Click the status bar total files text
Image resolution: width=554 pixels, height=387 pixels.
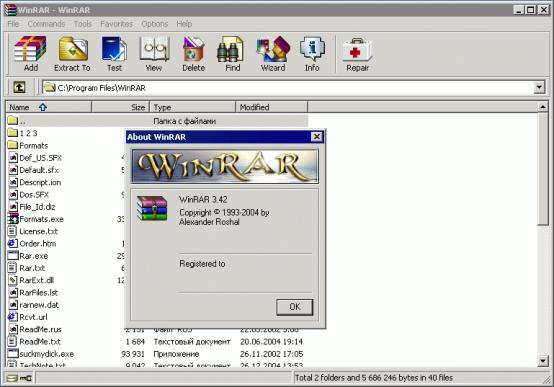(x=373, y=378)
